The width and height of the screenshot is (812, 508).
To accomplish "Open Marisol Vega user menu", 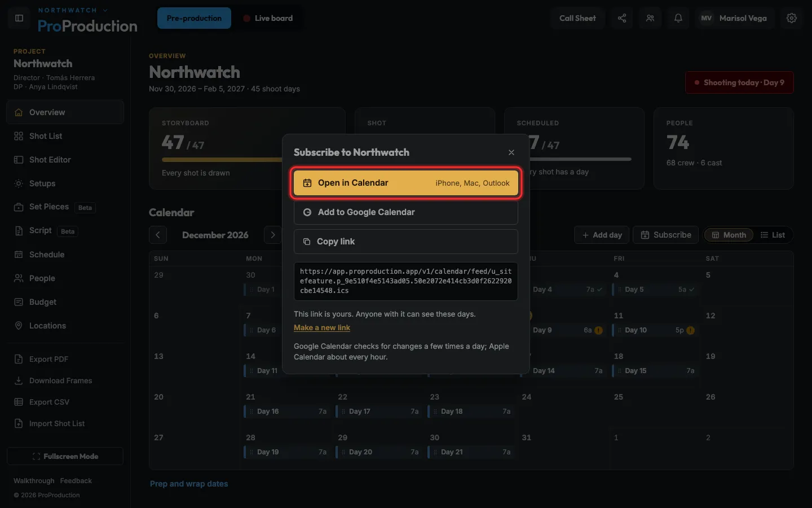I will coord(734,18).
